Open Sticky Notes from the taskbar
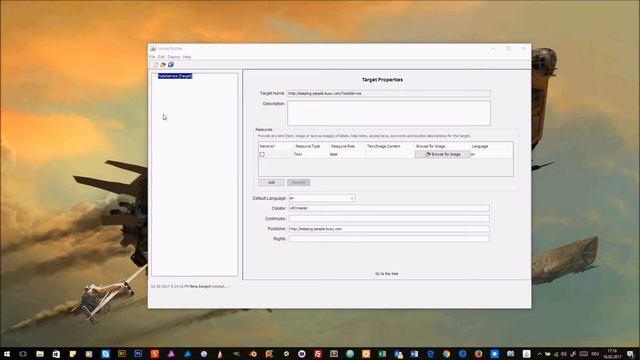 coord(72,354)
